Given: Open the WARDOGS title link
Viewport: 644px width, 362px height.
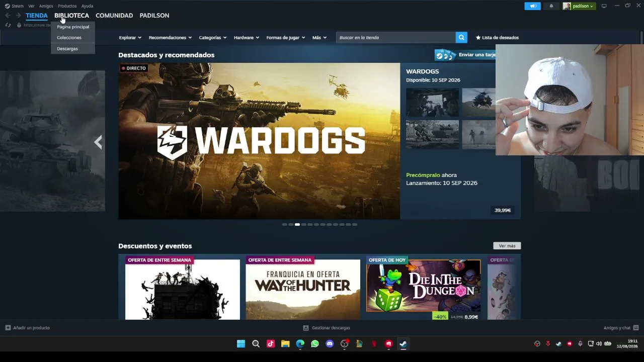Looking at the screenshot, I should 423,71.
